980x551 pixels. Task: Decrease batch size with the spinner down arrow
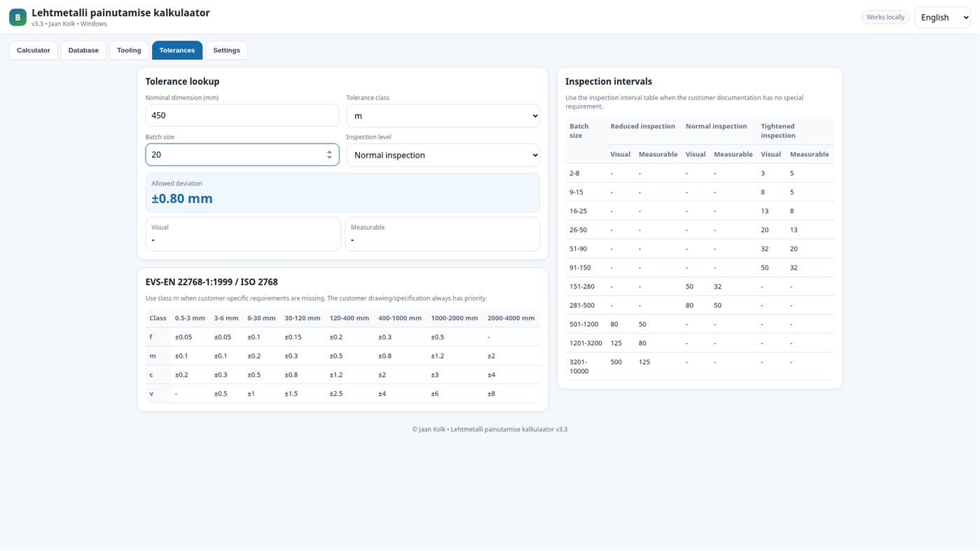point(329,158)
